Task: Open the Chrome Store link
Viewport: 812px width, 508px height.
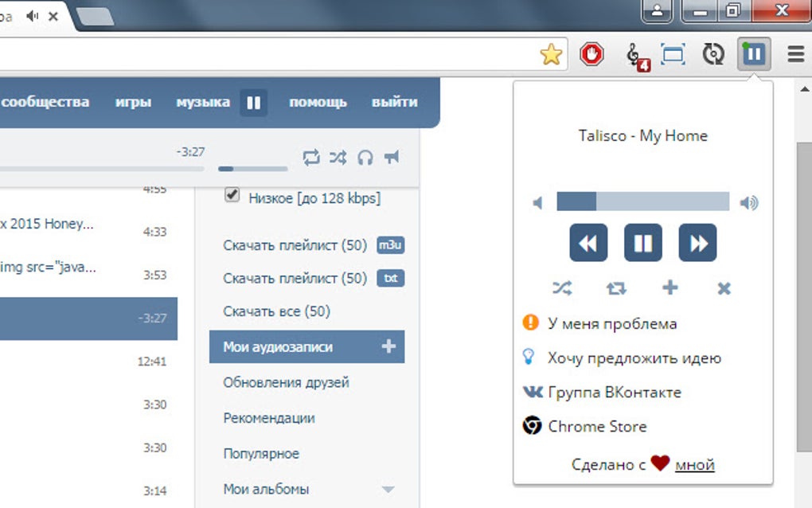Action: point(596,426)
